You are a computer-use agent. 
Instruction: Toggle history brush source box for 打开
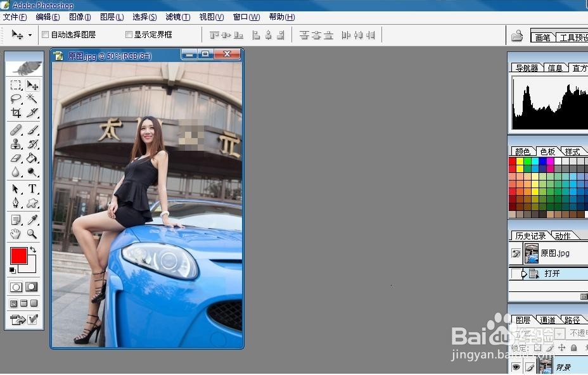(x=515, y=274)
